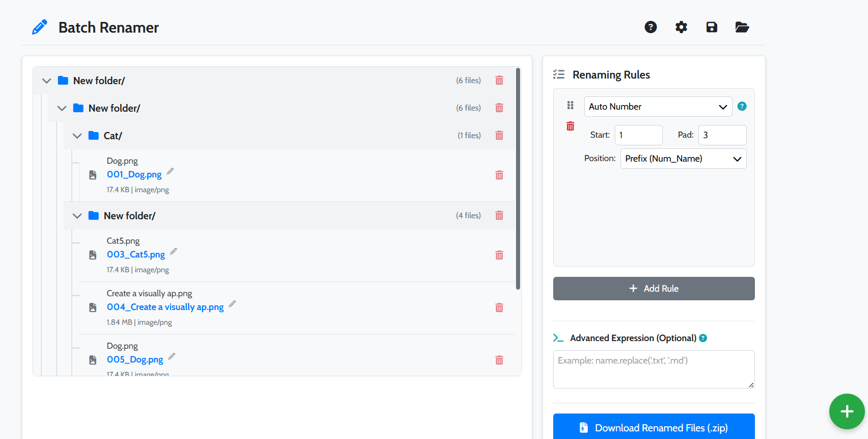This screenshot has width=868, height=439.
Task: Focus the Pad number field
Action: coord(722,135)
